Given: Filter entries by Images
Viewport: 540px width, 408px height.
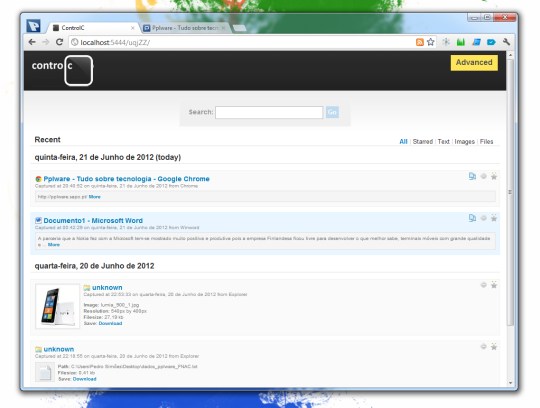Looking at the screenshot, I should click(x=465, y=142).
